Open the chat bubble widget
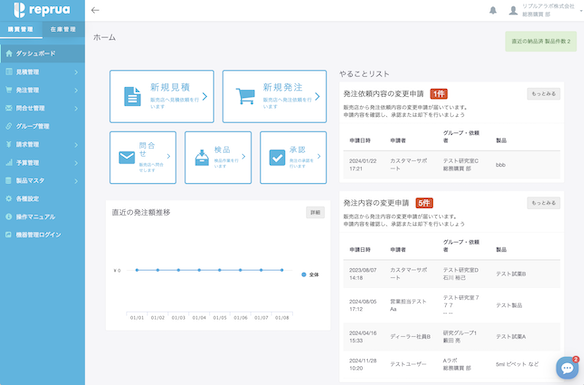 pos(567,368)
